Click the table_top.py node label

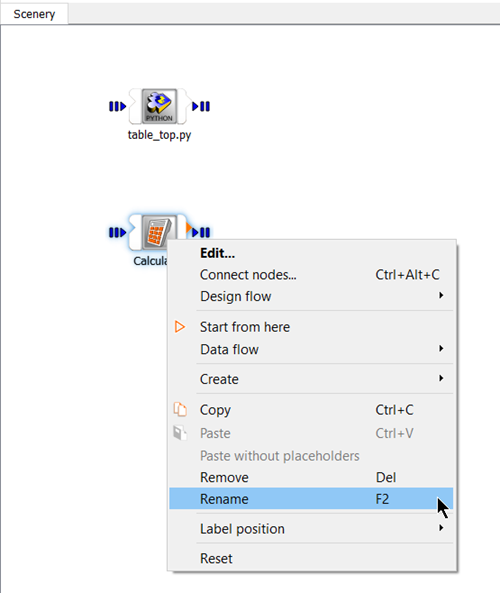click(x=159, y=135)
